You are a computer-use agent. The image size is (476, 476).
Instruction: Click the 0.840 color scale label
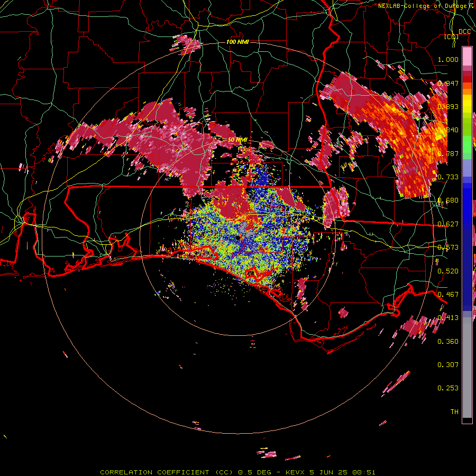point(448,130)
